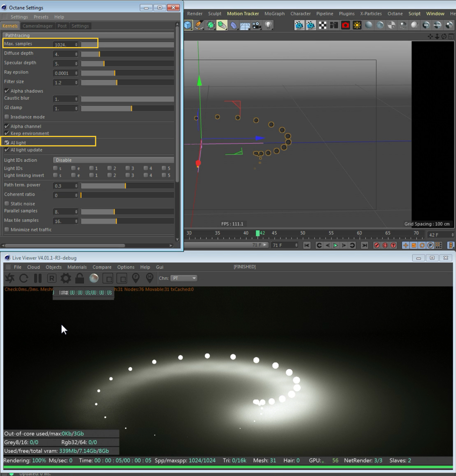Click the red Octane camera icon
The image size is (456, 476).
point(346,25)
